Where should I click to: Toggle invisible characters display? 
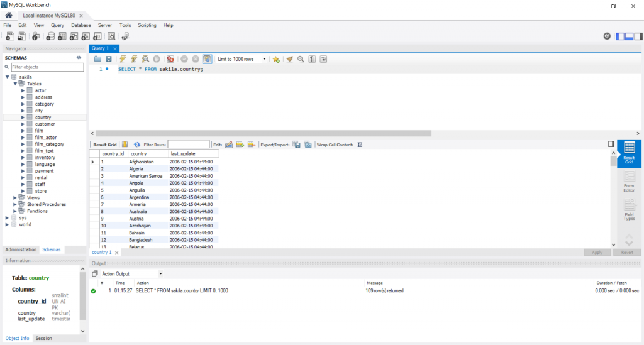coord(312,59)
